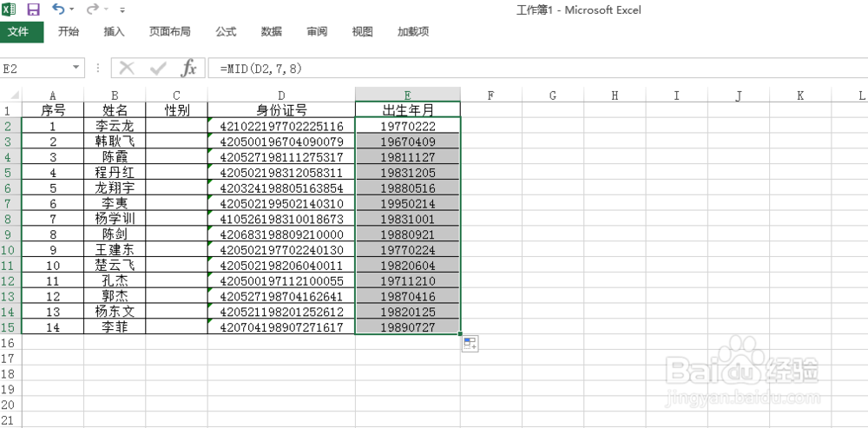Click the cell containing 程丹红
Viewport: 868px width, 428px height.
(x=115, y=172)
